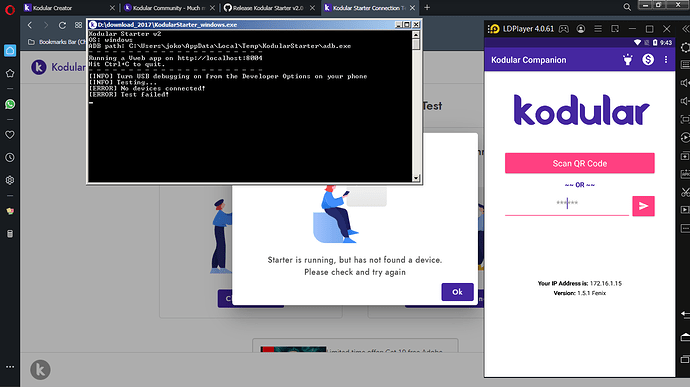Click the round Kodular badge at bottom-left

point(40,369)
